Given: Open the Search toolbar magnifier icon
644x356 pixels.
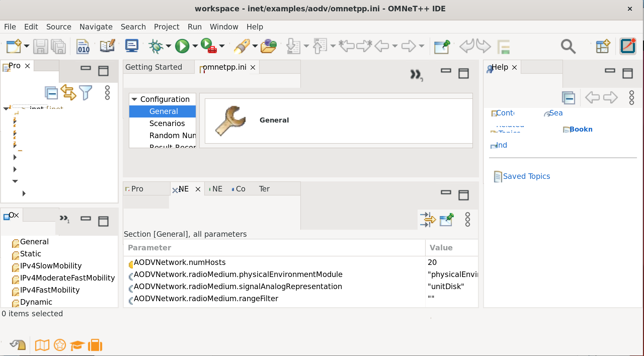Looking at the screenshot, I should tap(568, 46).
